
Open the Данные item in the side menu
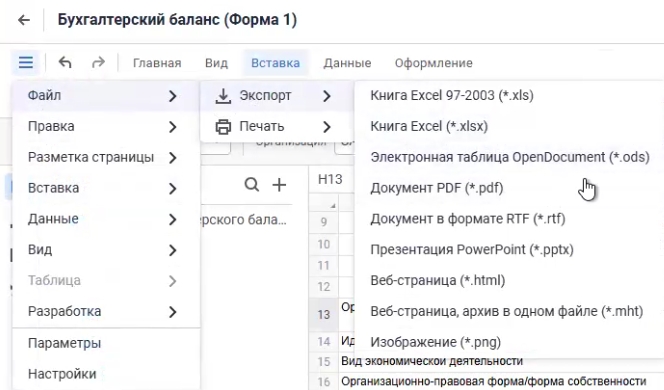click(x=106, y=219)
